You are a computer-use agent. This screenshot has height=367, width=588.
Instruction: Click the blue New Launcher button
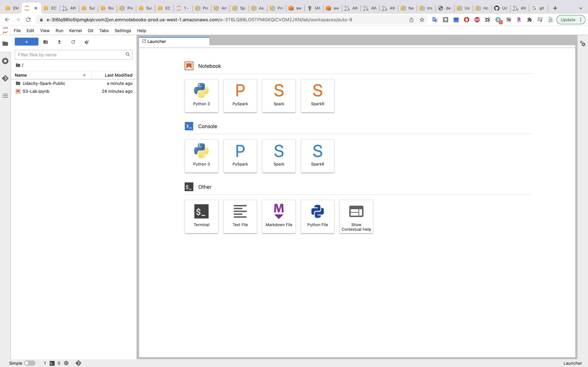[x=26, y=42]
